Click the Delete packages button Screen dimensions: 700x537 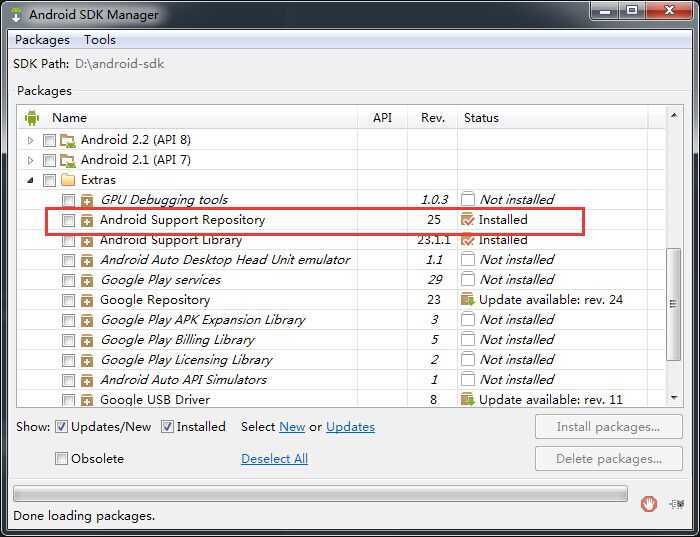click(608, 458)
